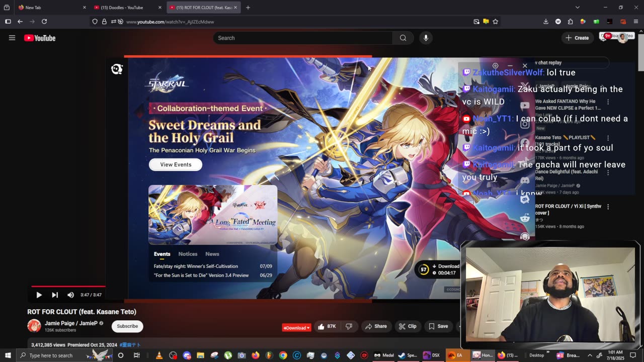Open the Create menu
The image size is (644, 362).
coord(577,38)
